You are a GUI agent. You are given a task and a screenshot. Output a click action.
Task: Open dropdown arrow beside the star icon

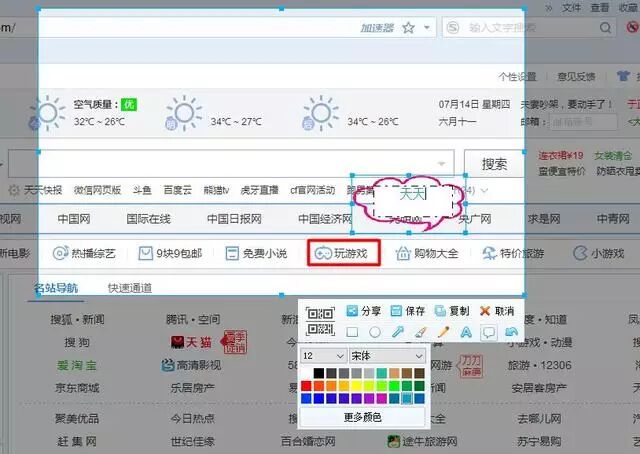coord(427,28)
